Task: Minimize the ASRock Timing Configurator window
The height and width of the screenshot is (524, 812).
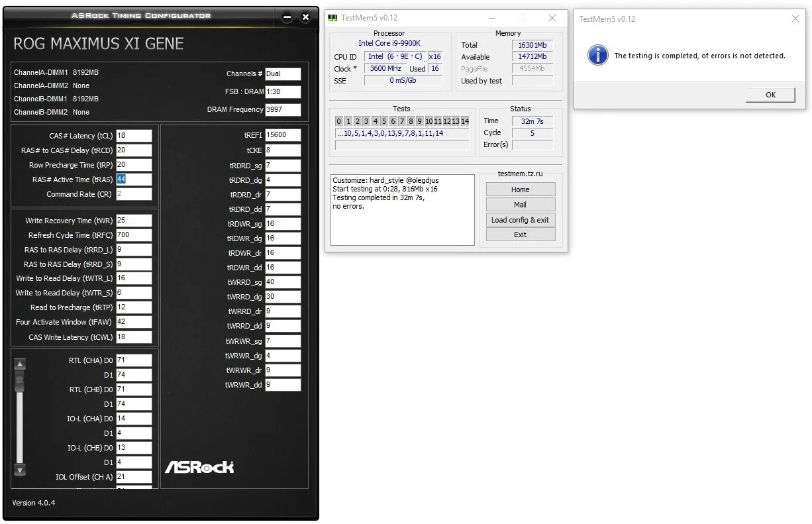Action: 287,18
